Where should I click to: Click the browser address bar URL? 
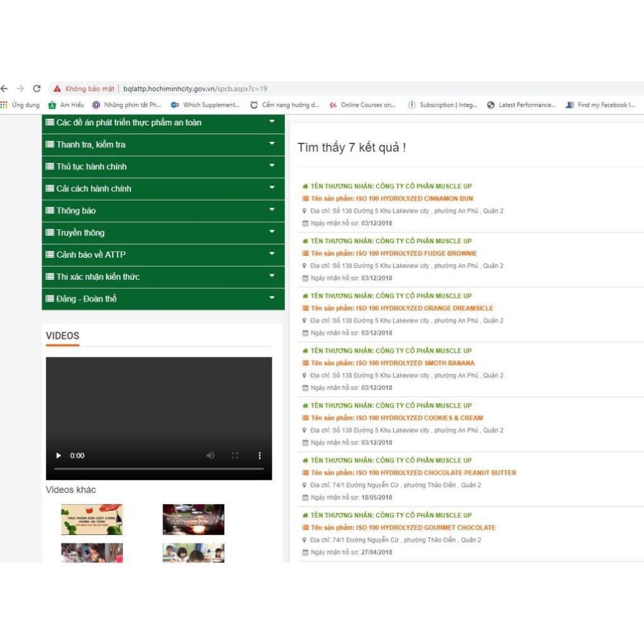click(x=195, y=89)
